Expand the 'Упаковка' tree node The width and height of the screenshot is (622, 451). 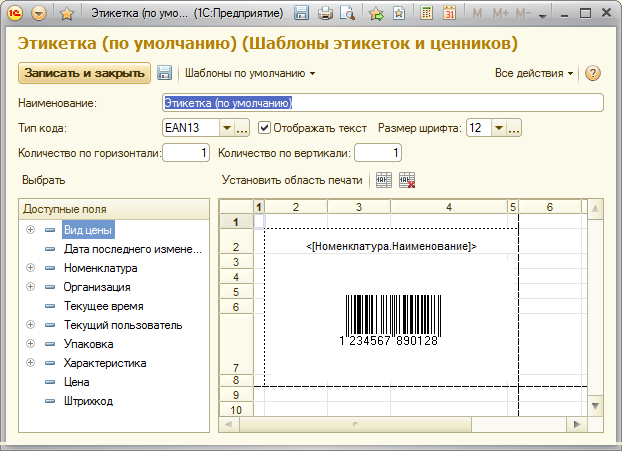pyautogui.click(x=30, y=344)
